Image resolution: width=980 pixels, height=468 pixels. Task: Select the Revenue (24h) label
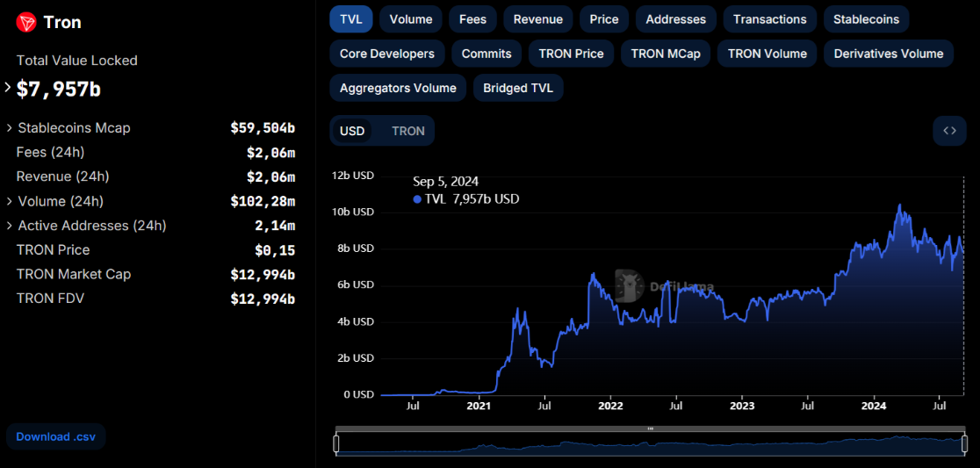pyautogui.click(x=63, y=176)
